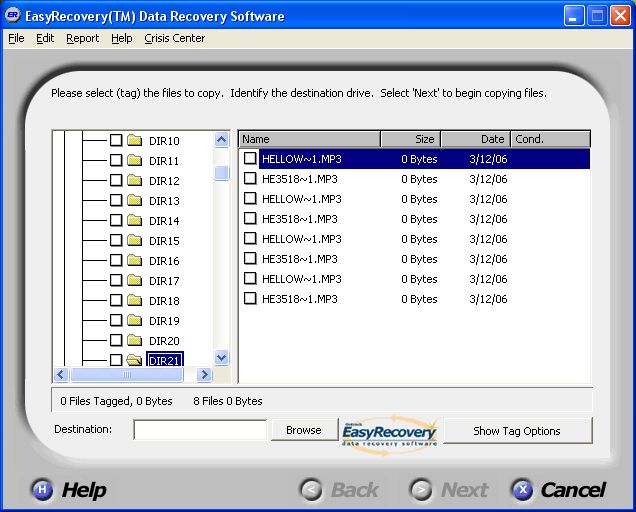Tag the DIR10 folder checkbox

click(x=116, y=140)
